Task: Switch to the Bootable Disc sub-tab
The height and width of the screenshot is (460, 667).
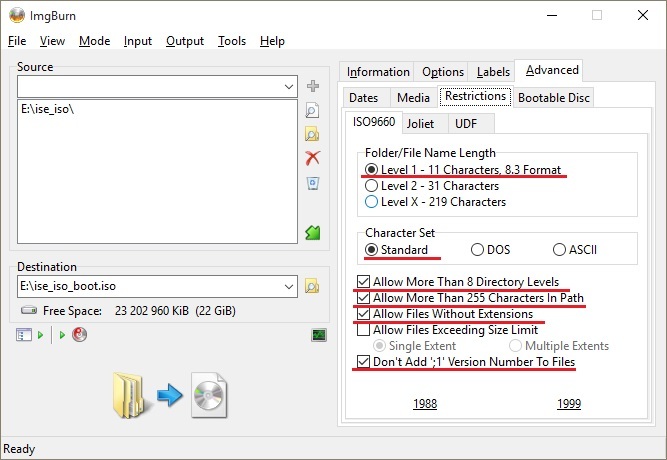Action: [x=554, y=98]
